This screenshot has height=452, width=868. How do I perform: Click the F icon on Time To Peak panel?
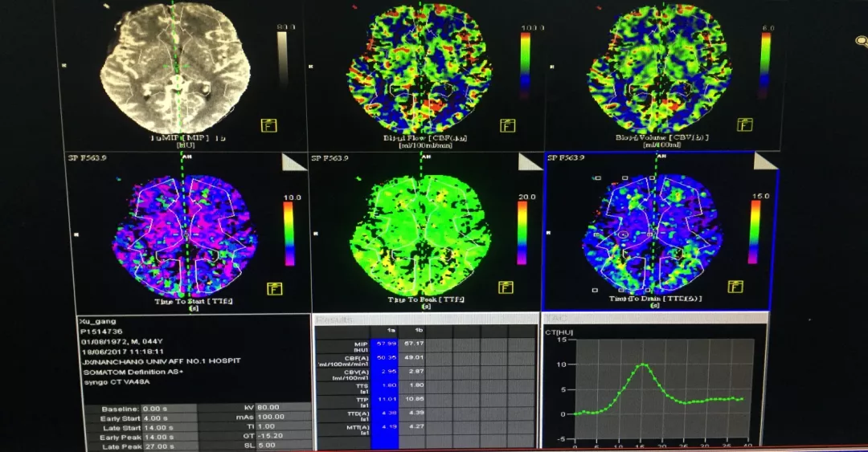pyautogui.click(x=506, y=287)
